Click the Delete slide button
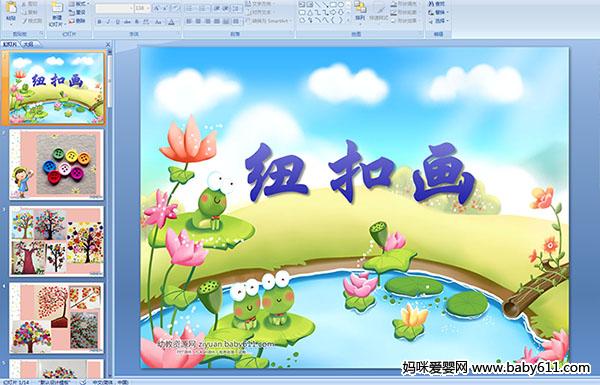The width and height of the screenshot is (600, 385). [x=77, y=21]
